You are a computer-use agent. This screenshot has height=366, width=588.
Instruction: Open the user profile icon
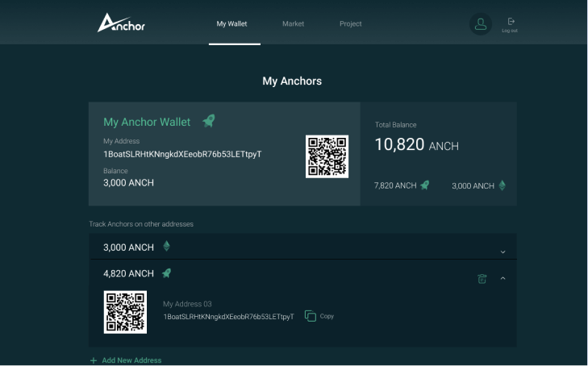point(481,24)
